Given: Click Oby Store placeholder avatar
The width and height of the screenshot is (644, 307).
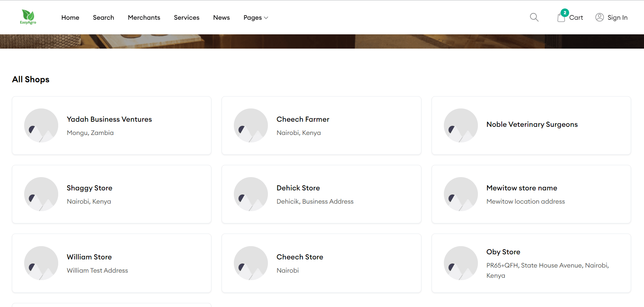Looking at the screenshot, I should (x=461, y=263).
